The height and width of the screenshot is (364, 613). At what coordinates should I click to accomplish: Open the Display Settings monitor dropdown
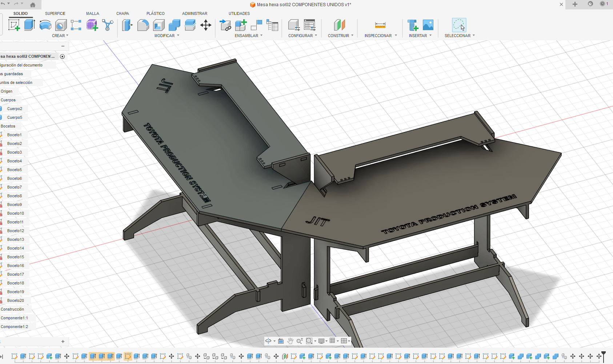323,341
